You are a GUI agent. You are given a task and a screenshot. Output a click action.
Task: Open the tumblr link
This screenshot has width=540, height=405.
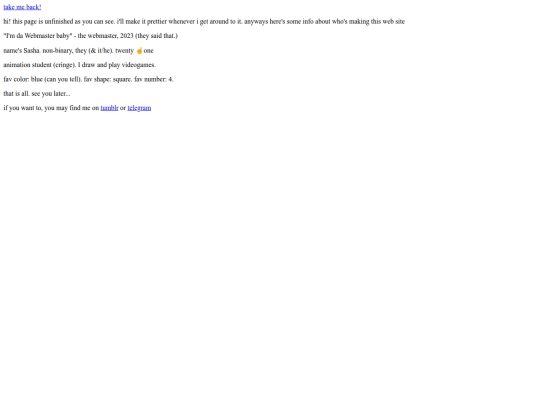(x=110, y=108)
